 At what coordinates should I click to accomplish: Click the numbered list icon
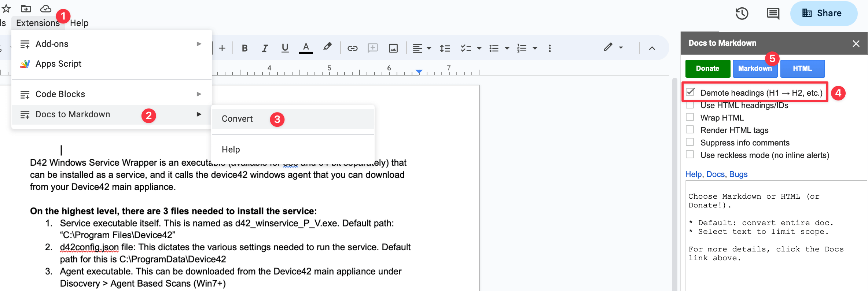pyautogui.click(x=522, y=48)
